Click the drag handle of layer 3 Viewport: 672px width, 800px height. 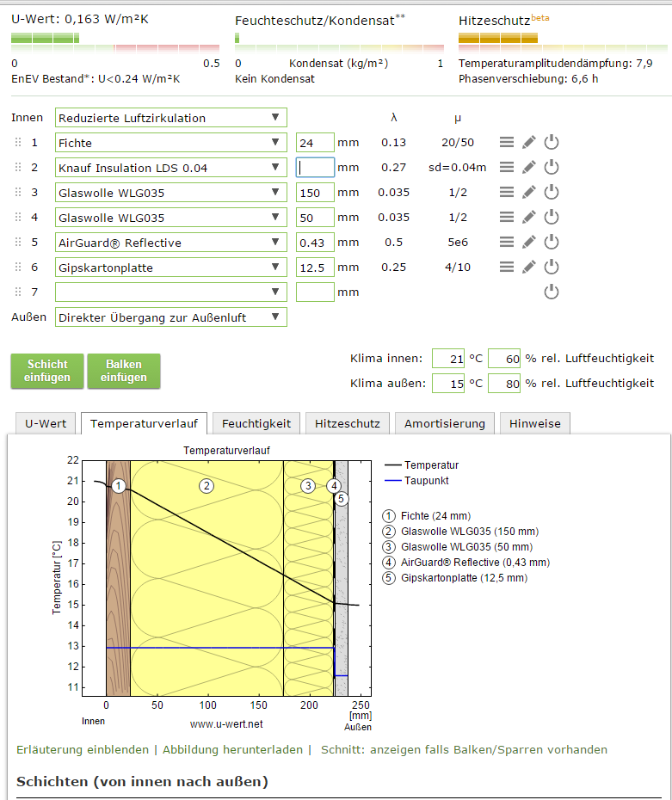(x=17, y=193)
